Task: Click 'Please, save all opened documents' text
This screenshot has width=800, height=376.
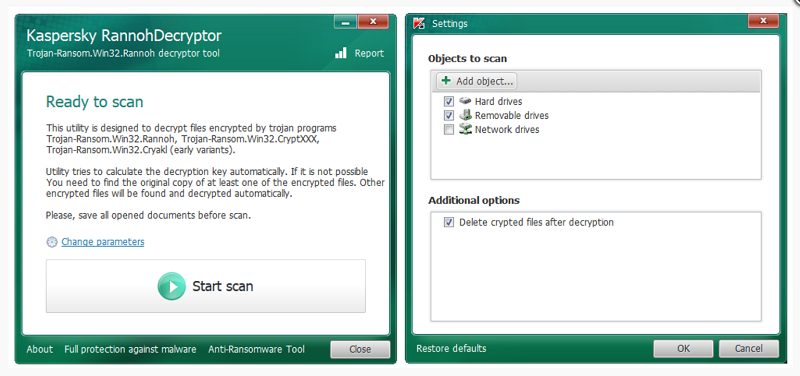Action: tap(148, 215)
